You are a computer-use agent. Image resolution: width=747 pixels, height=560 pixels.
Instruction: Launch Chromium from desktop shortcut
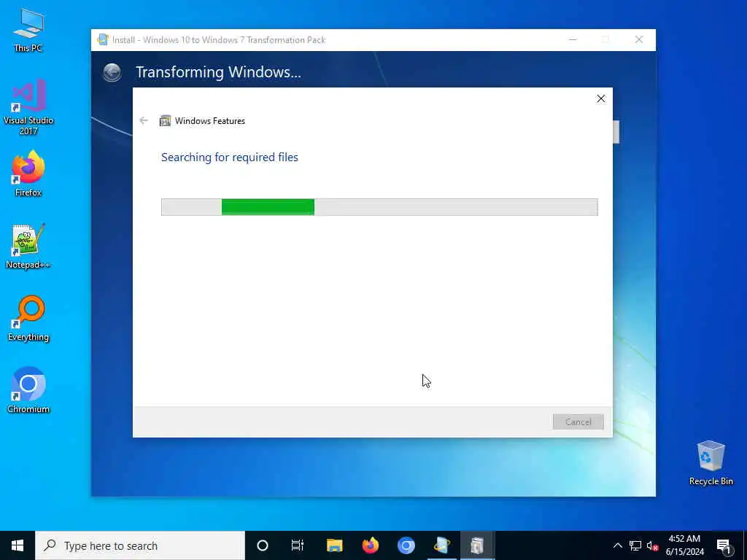pos(28,390)
